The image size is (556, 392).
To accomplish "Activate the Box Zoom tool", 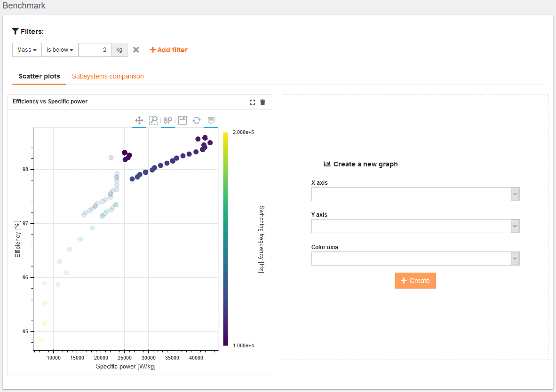I will pos(153,120).
